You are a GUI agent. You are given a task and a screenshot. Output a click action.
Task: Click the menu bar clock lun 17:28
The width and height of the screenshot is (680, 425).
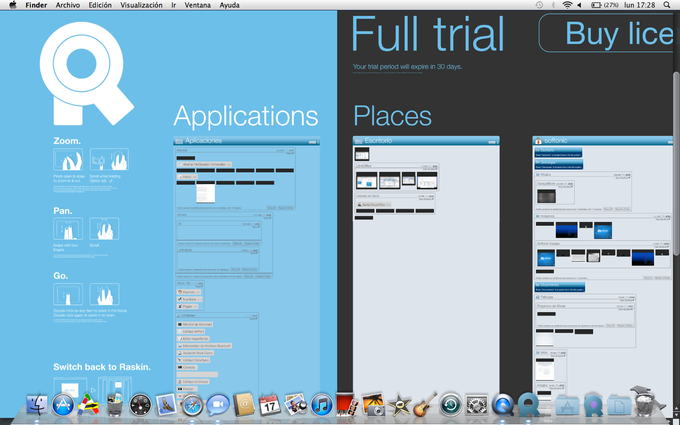point(639,5)
